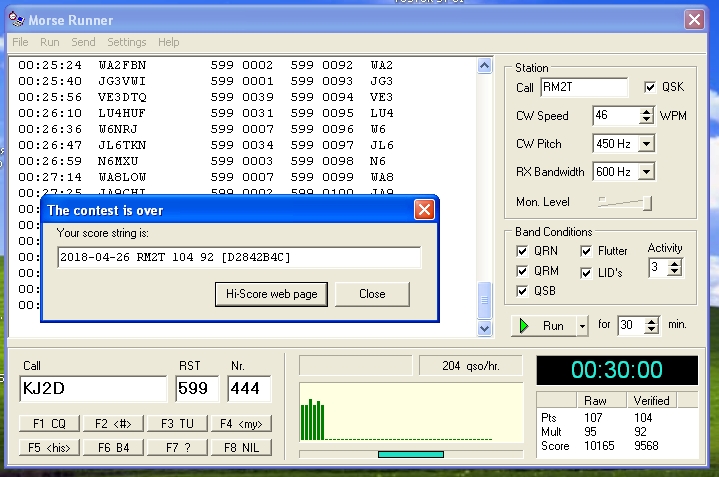Toggle the QSK checkbox

650,87
